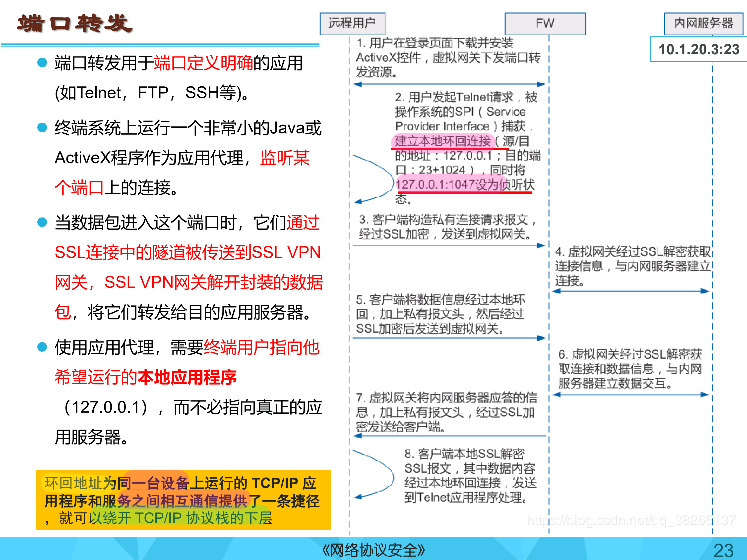Click the 《网络协议安全》 footer title
Image resolution: width=747 pixels, height=560 pixels.
click(x=373, y=550)
